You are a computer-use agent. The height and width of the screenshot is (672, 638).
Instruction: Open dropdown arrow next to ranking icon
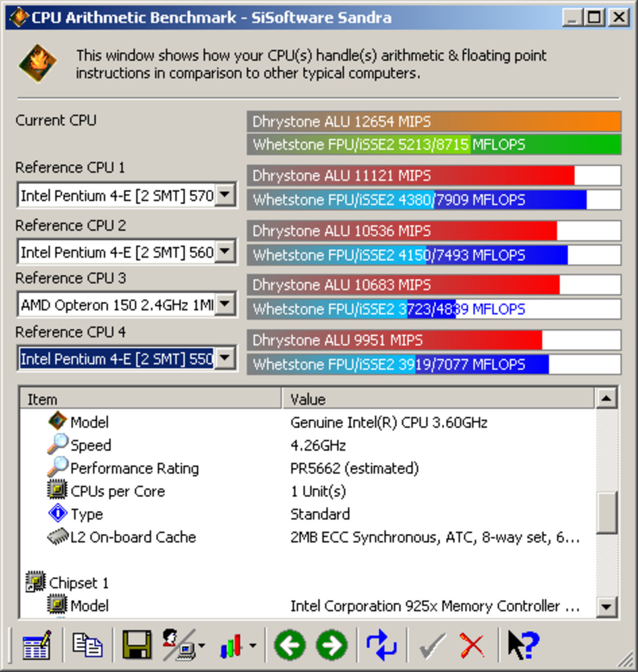[202, 645]
